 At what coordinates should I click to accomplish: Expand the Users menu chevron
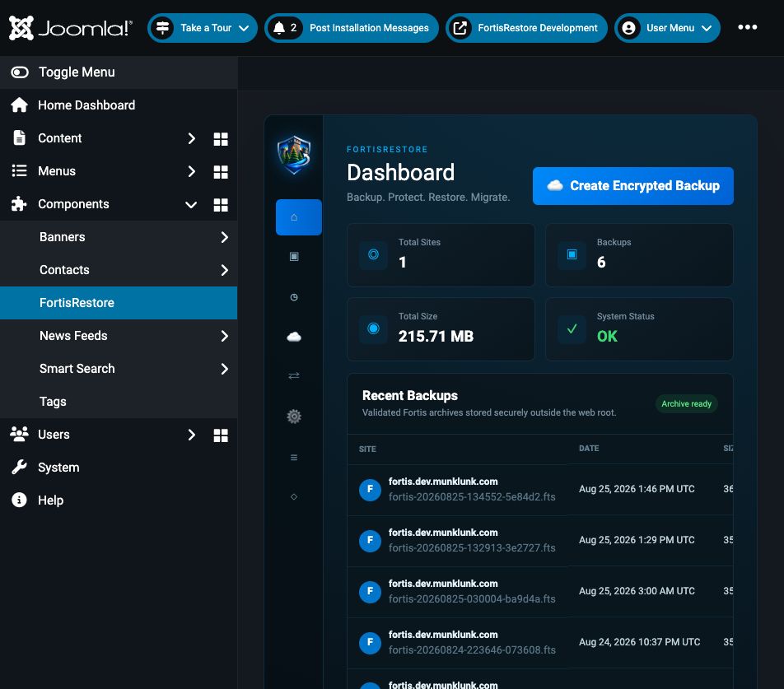tap(192, 435)
